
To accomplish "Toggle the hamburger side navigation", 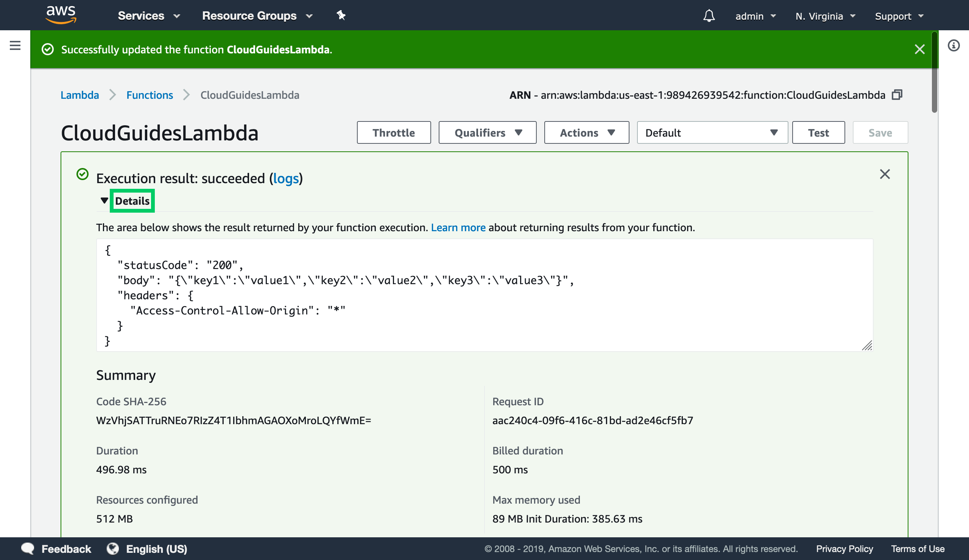I will click(x=15, y=45).
